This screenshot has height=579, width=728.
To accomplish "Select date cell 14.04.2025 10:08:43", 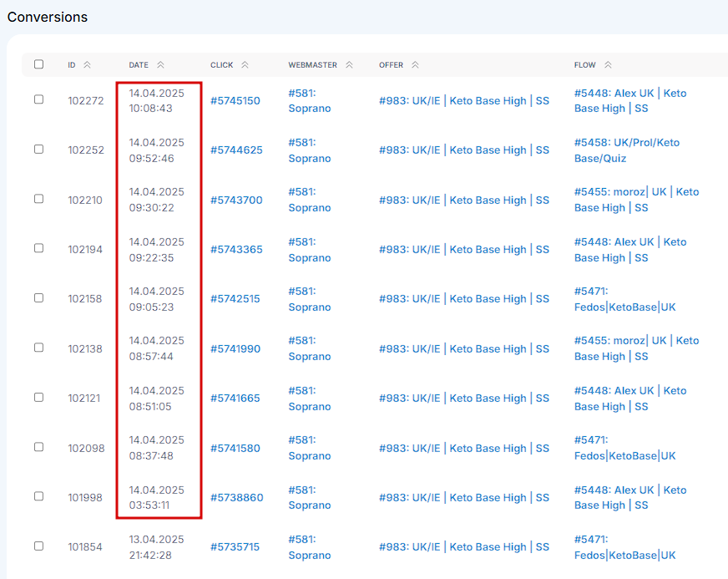I will coord(156,101).
